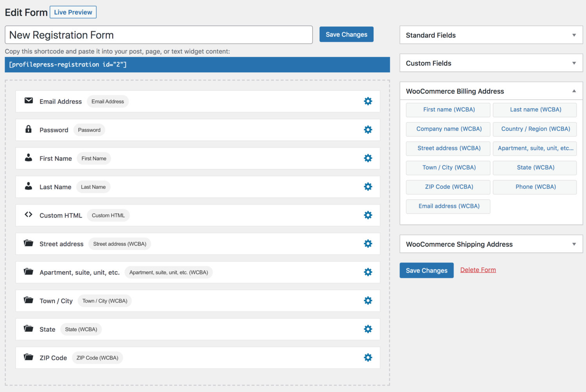Click the First Name tag in form row
The height and width of the screenshot is (392, 586).
[x=94, y=159]
